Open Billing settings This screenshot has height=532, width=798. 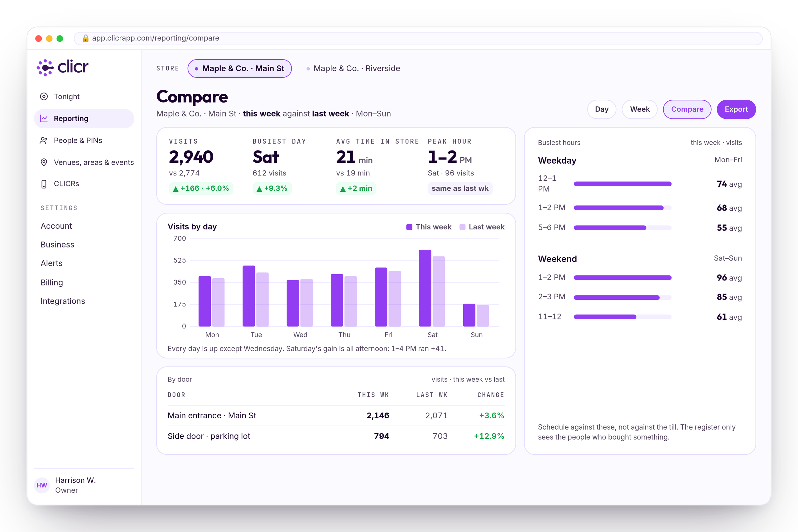click(x=51, y=282)
